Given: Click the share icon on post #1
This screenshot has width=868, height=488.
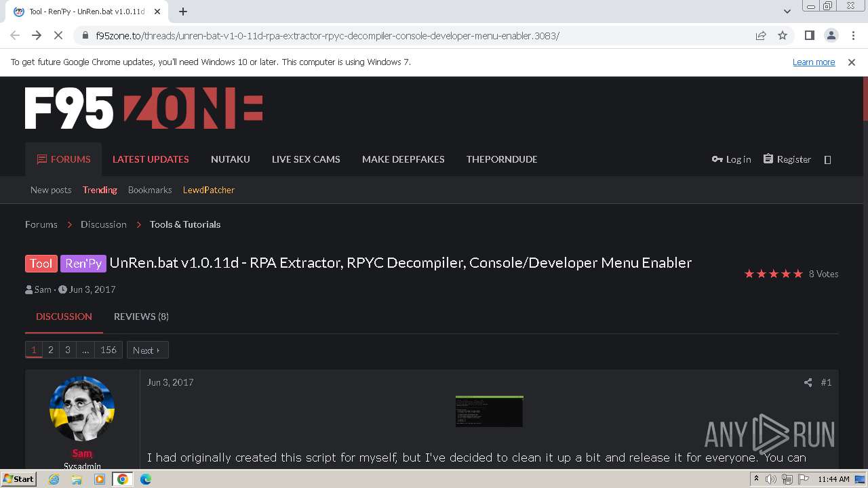Looking at the screenshot, I should [808, 382].
